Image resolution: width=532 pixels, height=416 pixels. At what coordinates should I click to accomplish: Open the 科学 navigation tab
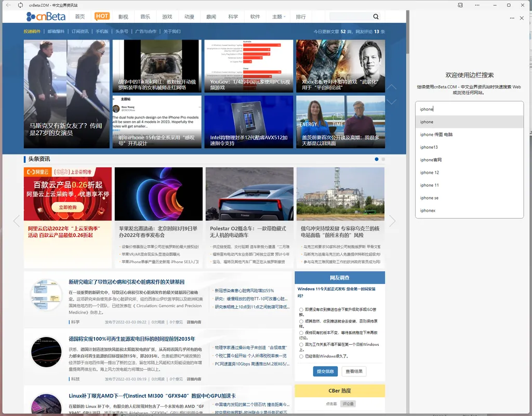[233, 17]
